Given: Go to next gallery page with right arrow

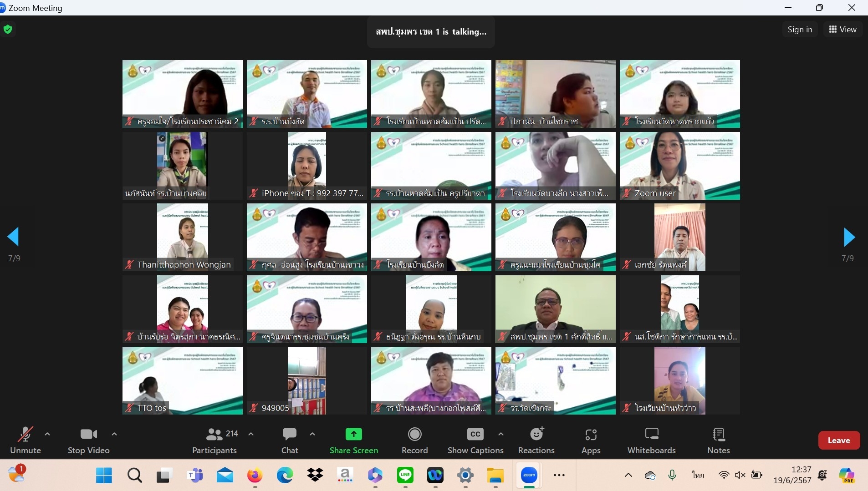Looking at the screenshot, I should (849, 237).
